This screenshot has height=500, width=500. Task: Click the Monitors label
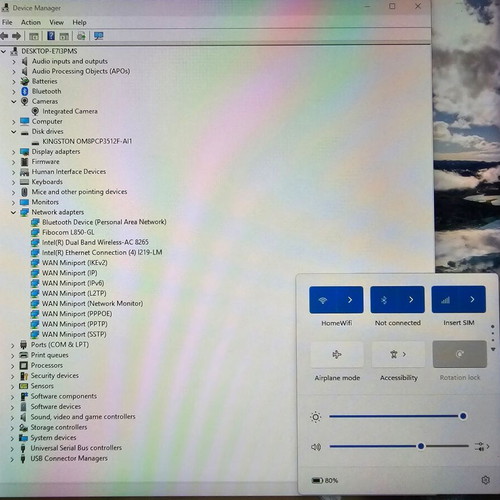point(45,202)
